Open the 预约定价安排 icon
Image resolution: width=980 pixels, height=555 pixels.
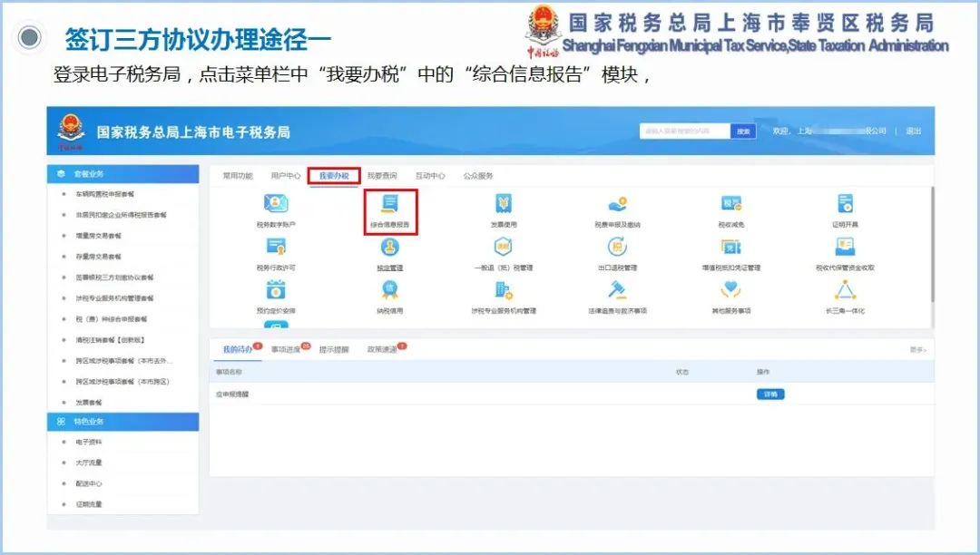click(276, 290)
